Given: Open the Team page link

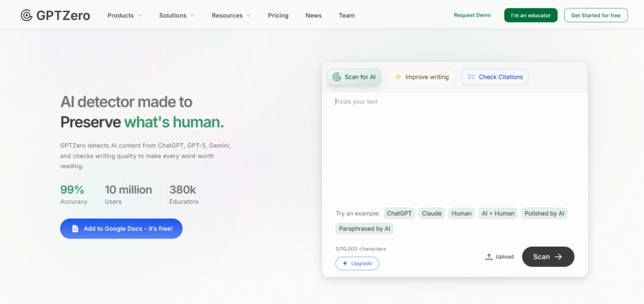Looking at the screenshot, I should tap(347, 15).
